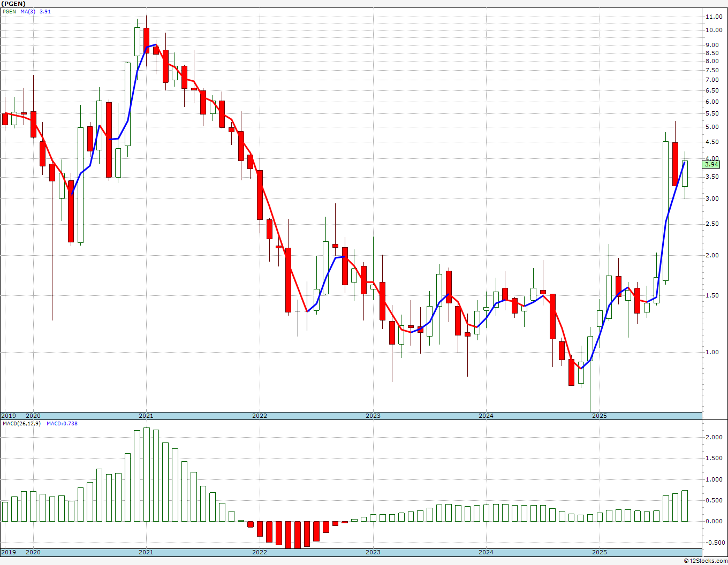Click the tallest green MACD histogram bar

(146, 474)
